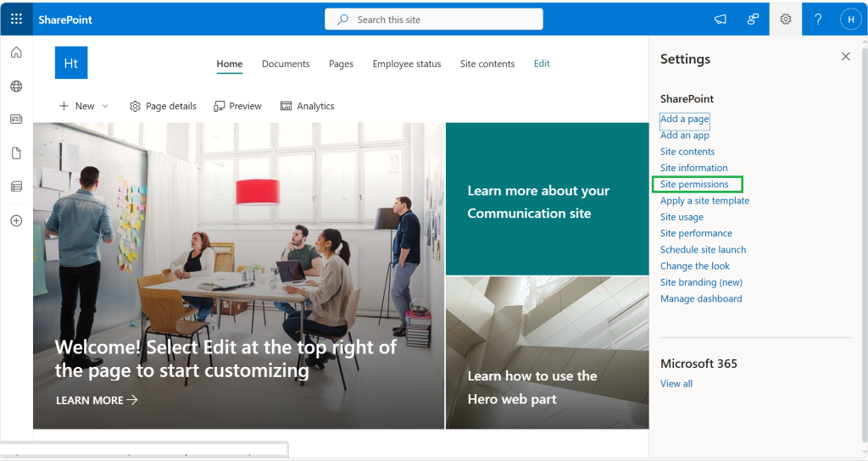Open Manage dashboard
The width and height of the screenshot is (868, 461).
(x=701, y=298)
